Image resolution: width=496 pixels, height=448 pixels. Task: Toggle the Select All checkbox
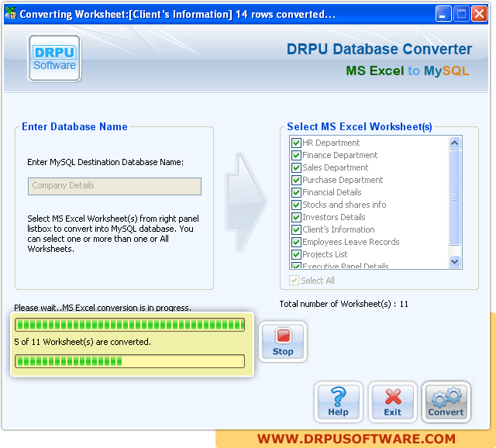[x=294, y=281]
